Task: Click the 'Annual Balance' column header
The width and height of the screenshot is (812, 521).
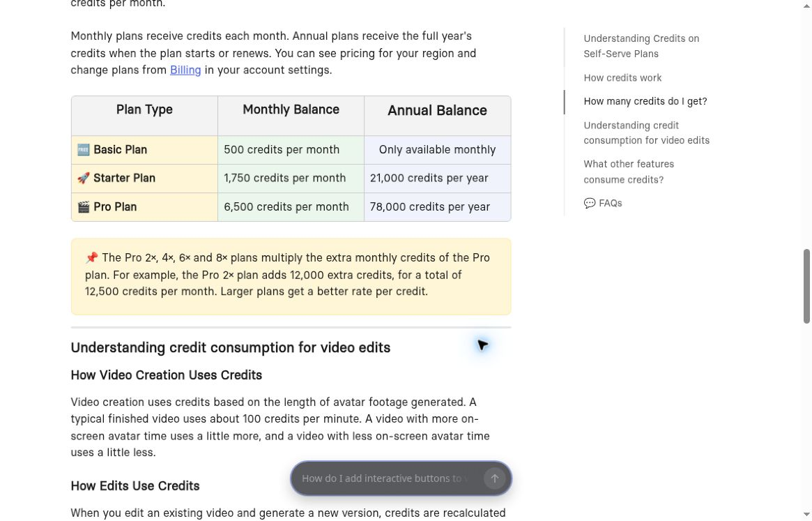Action: coord(438,116)
